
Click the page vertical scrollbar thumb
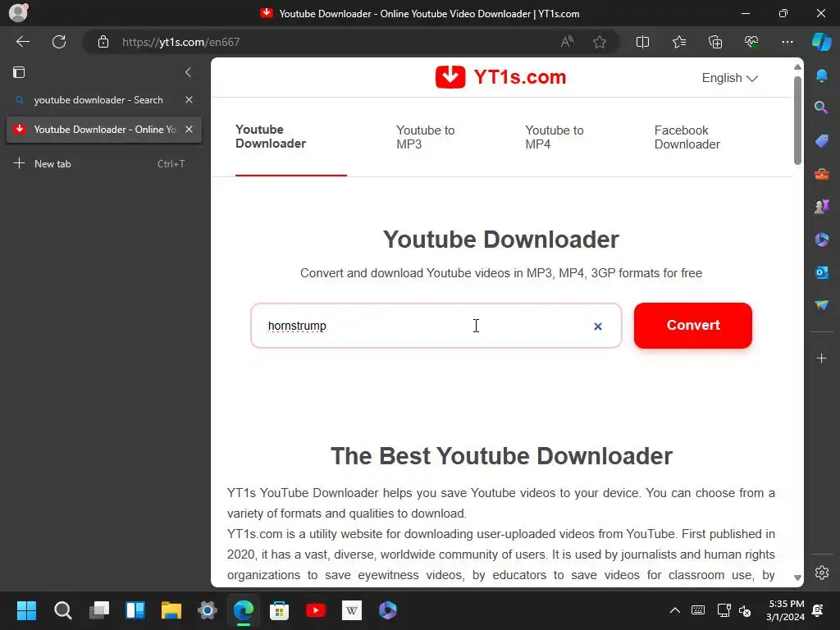[x=797, y=121]
